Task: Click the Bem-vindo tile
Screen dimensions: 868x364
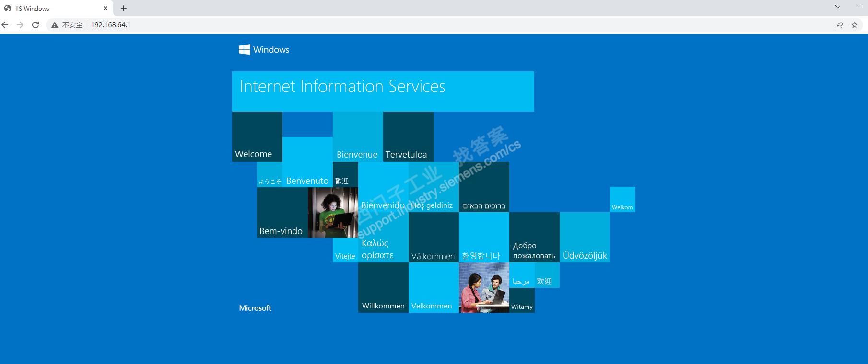Action: pyautogui.click(x=282, y=212)
